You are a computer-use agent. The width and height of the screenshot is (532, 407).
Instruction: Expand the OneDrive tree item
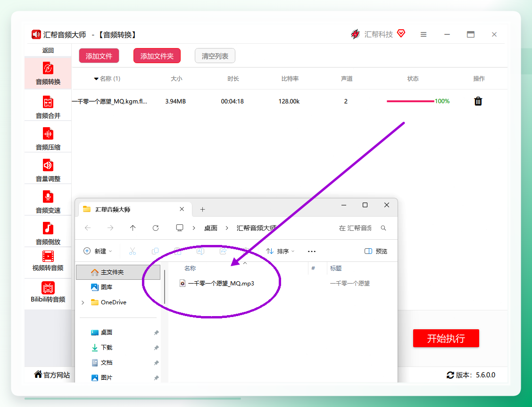pos(83,302)
